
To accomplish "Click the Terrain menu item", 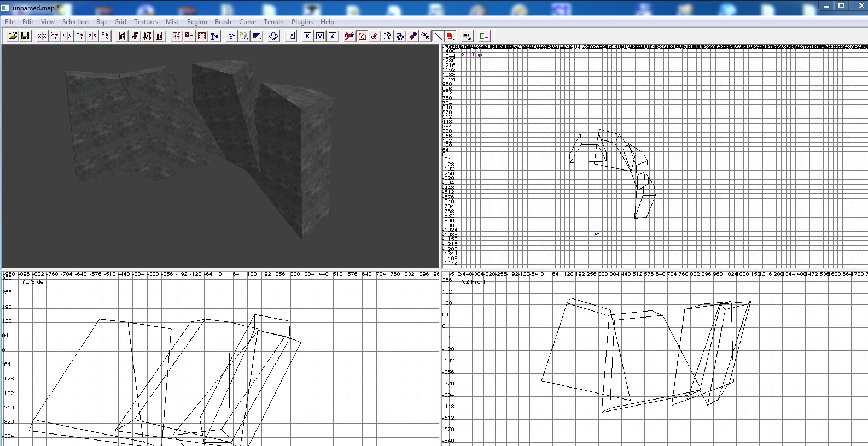I will pyautogui.click(x=273, y=22).
